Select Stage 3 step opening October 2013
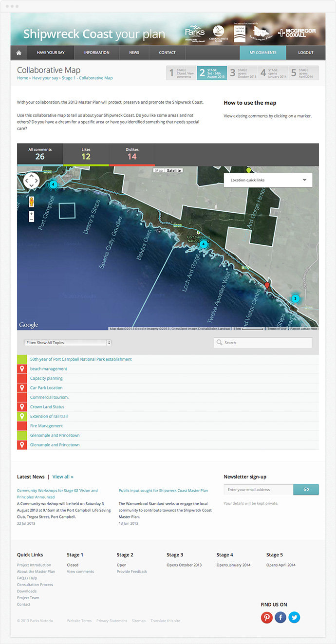Screen dimensions: 336x644 click(243, 73)
